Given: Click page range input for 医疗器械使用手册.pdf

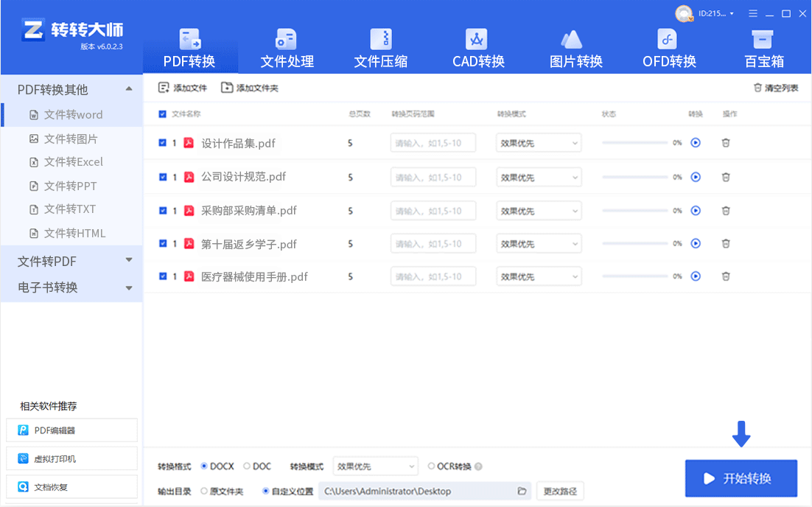Looking at the screenshot, I should pyautogui.click(x=433, y=277).
